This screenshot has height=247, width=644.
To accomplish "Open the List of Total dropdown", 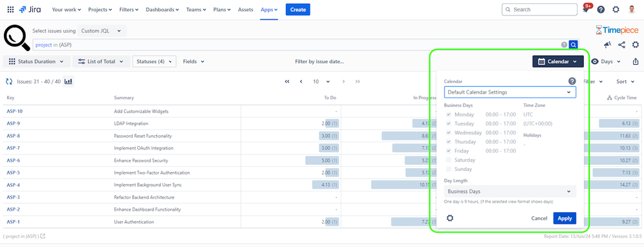I will pyautogui.click(x=101, y=61).
